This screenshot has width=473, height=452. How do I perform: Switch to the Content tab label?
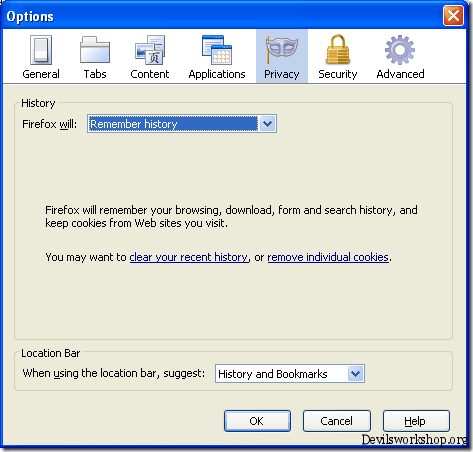click(x=150, y=74)
